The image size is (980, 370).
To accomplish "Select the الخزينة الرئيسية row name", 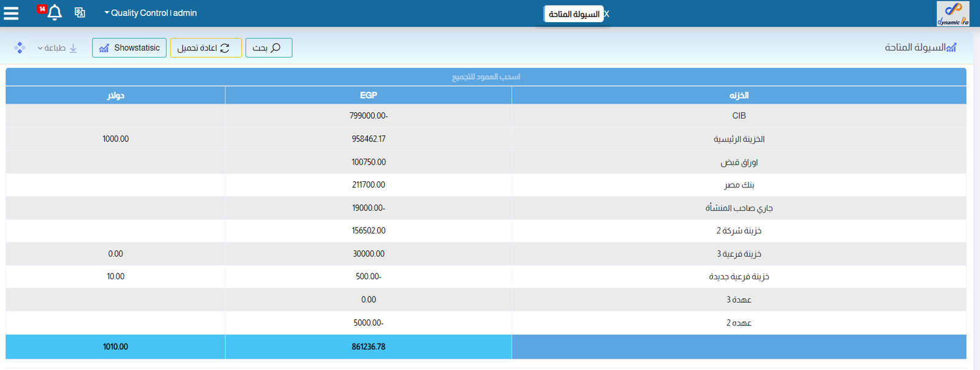I will coord(739,139).
